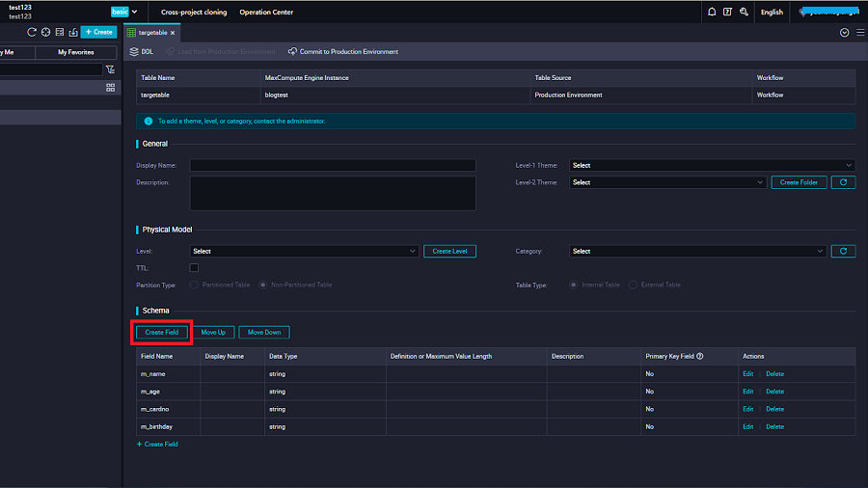Open the help question mark icon
Viewport: 868px width, 488px height.
pyautogui.click(x=727, y=13)
